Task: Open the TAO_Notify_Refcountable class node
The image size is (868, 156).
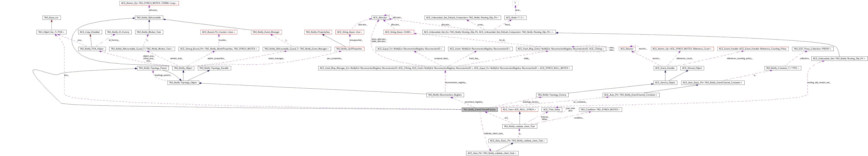Action: tap(149, 18)
